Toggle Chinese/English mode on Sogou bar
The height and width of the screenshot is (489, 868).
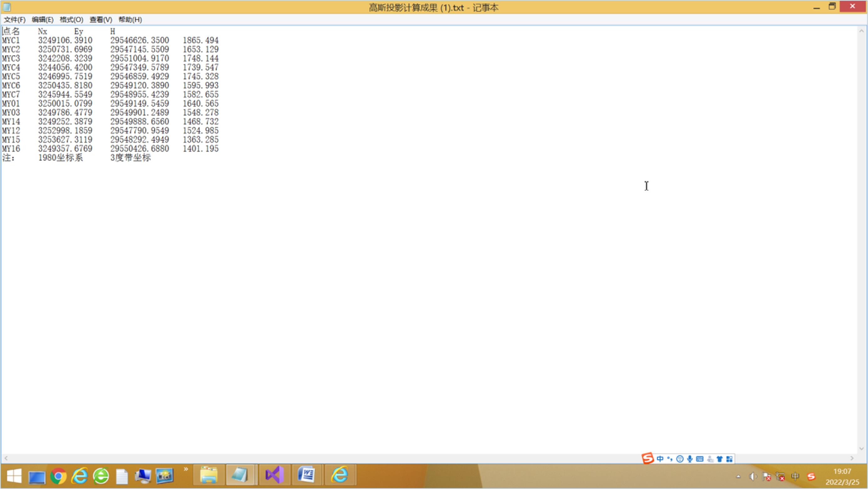point(660,459)
